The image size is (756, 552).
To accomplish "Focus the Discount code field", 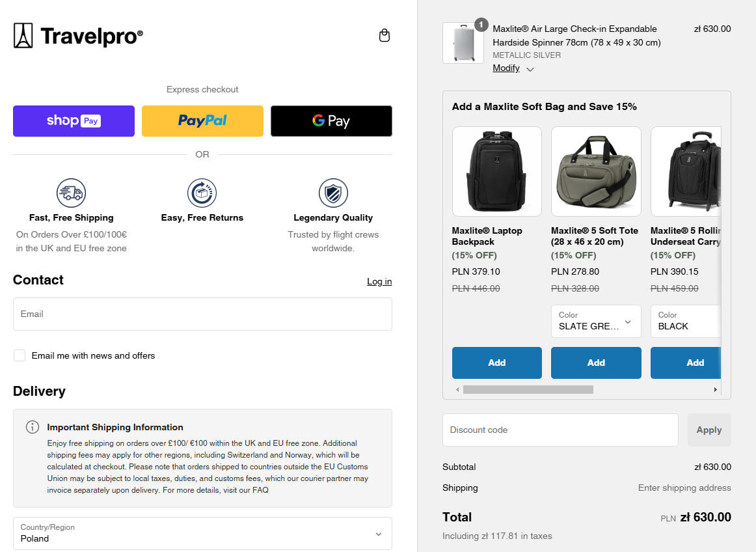I will [560, 430].
